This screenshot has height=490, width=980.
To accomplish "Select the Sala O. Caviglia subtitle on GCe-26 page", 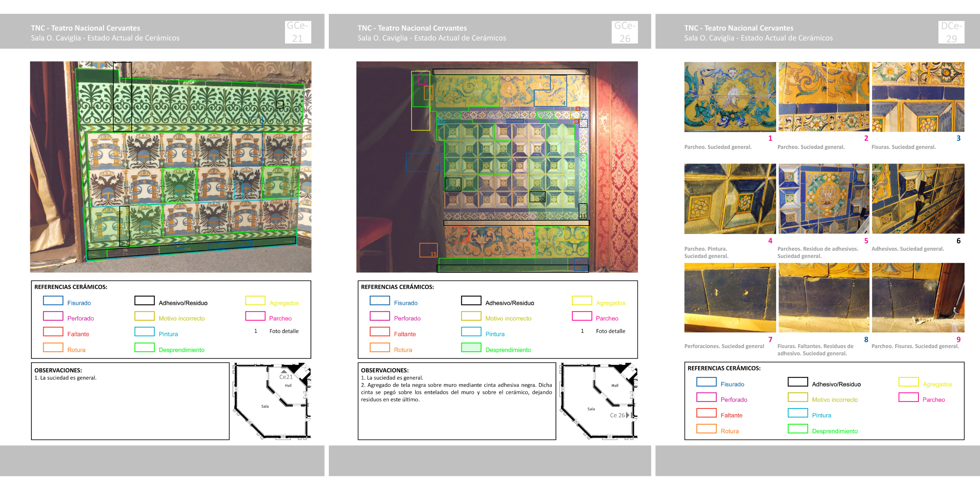I will point(432,38).
